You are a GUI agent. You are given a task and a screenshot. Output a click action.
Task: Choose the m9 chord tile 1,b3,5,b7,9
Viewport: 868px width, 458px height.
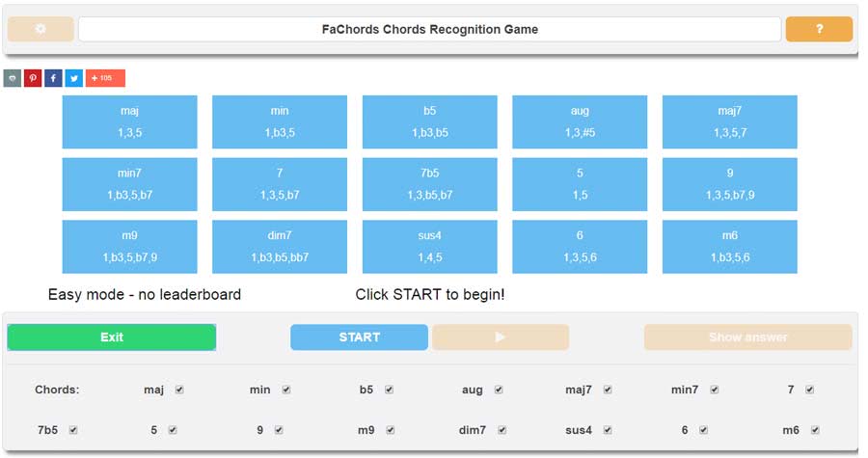[129, 247]
